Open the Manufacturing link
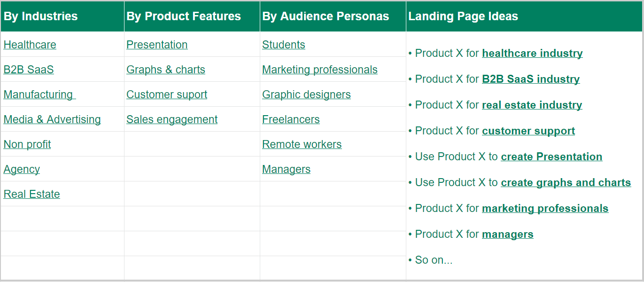 (39, 94)
